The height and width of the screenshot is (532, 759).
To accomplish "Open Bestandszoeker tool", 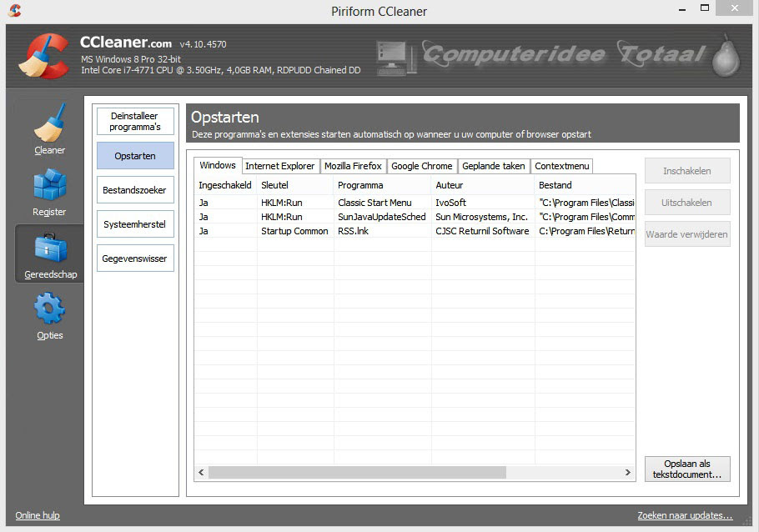I will (135, 190).
